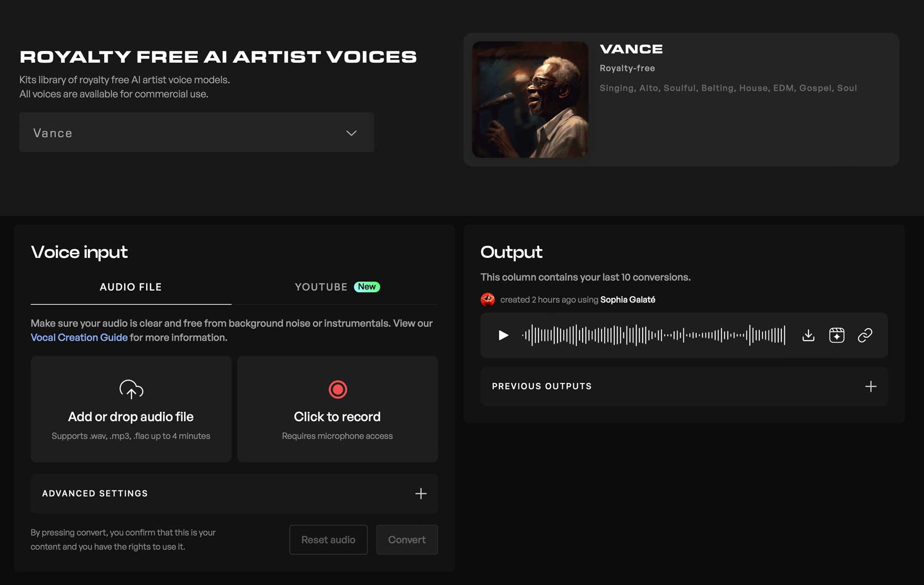The image size is (924, 585).
Task: Play the converted audio output
Action: [504, 335]
